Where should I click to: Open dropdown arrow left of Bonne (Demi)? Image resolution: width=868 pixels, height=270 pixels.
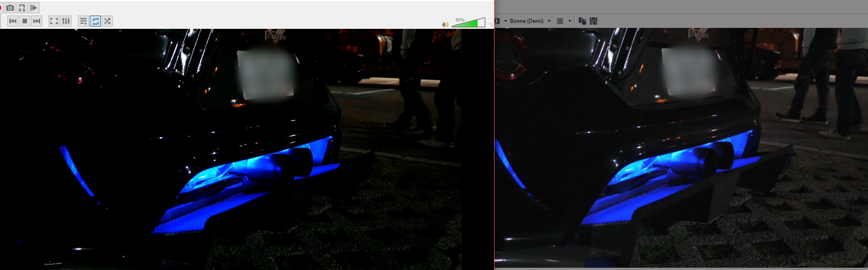(x=505, y=21)
